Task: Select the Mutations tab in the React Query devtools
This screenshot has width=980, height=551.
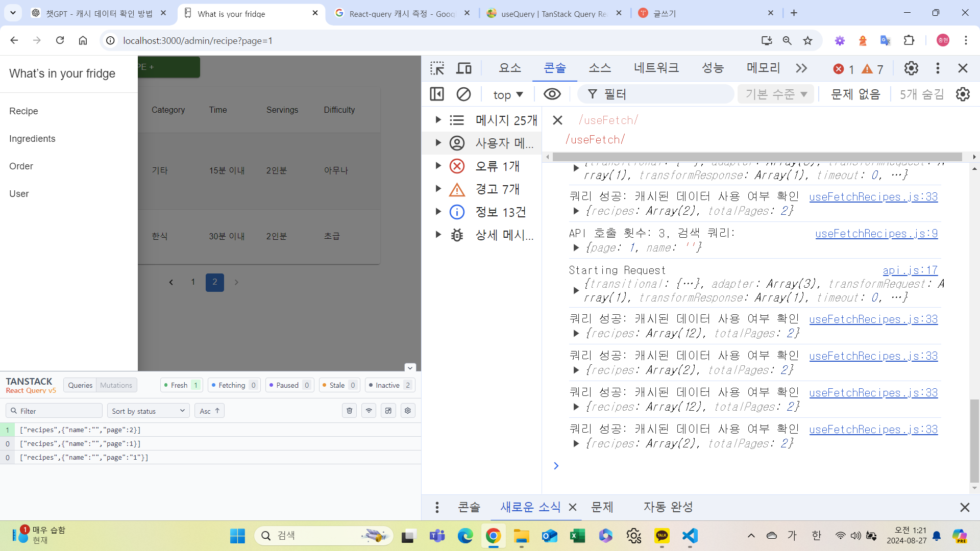Action: [x=116, y=385]
